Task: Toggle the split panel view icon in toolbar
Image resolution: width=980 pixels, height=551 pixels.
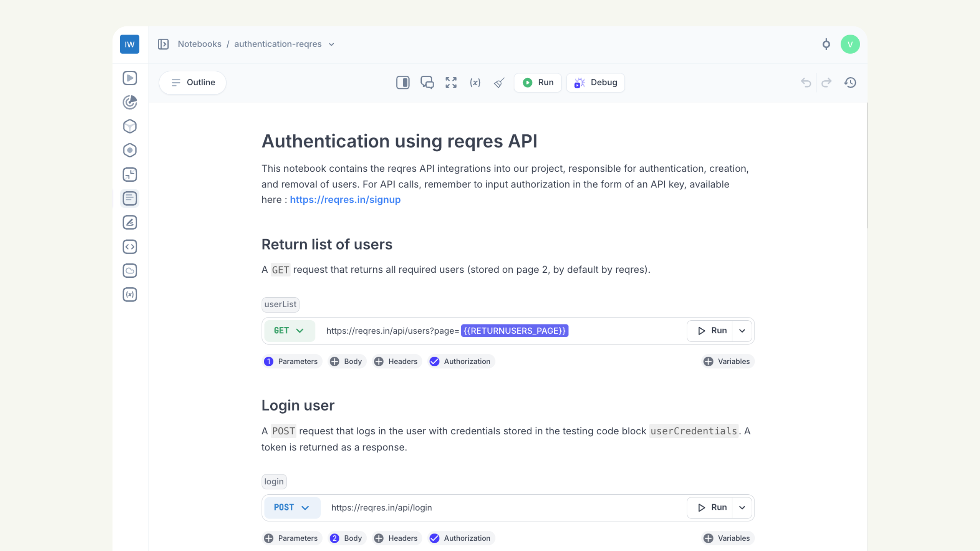Action: [x=403, y=82]
